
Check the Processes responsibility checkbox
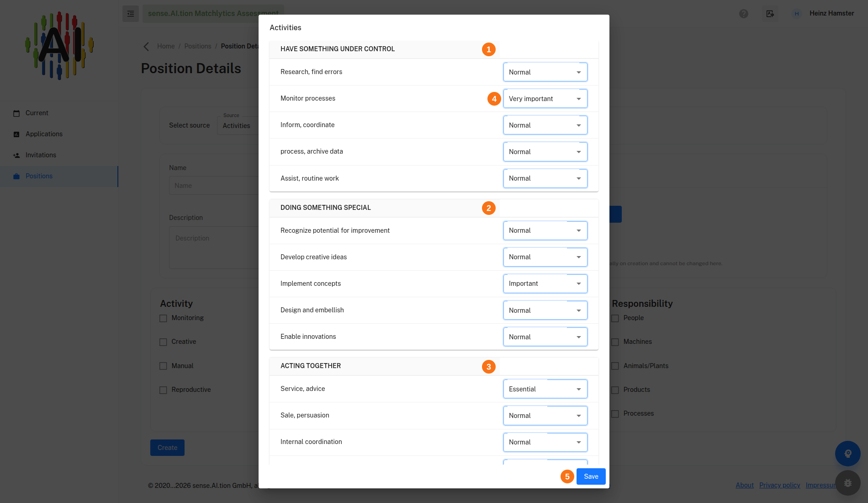(615, 414)
